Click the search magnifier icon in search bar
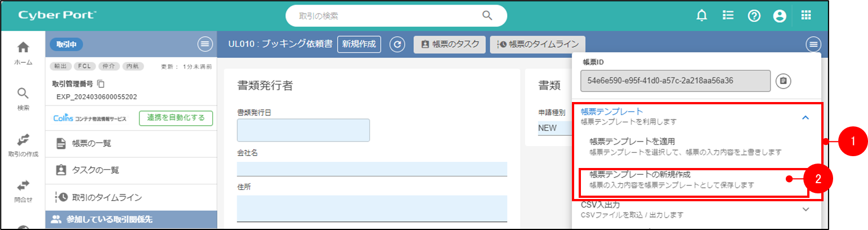Viewport: 868px width, 230px height. [487, 16]
